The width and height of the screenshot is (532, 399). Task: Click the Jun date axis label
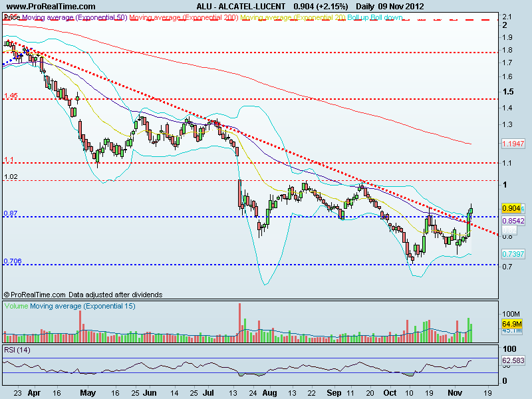(150, 393)
